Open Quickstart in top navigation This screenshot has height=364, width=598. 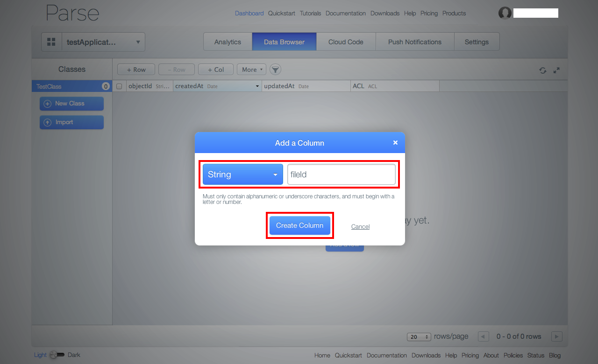coord(282,14)
